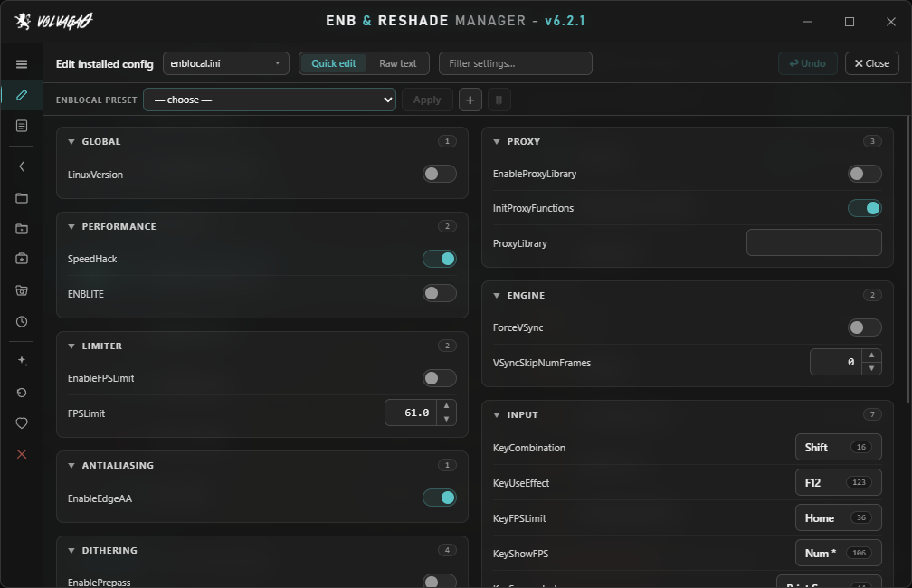Click the plus-case icon in sidebar

(x=22, y=258)
